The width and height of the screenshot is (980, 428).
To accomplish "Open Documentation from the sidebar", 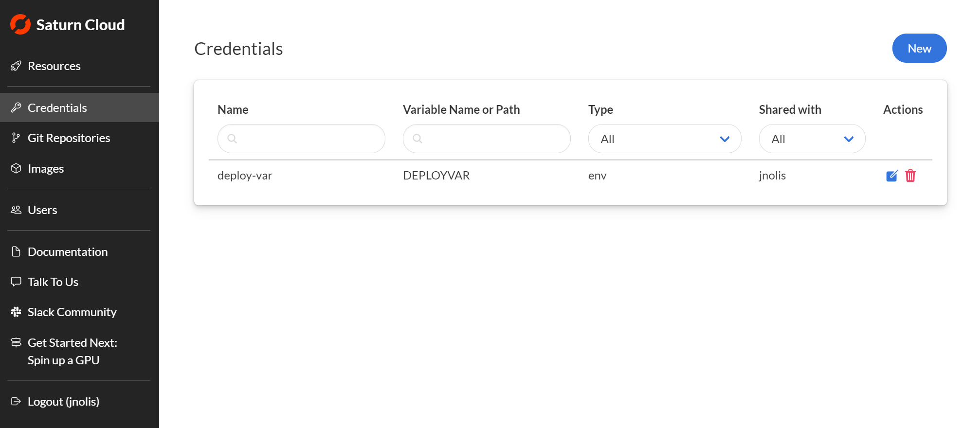I will pos(68,251).
